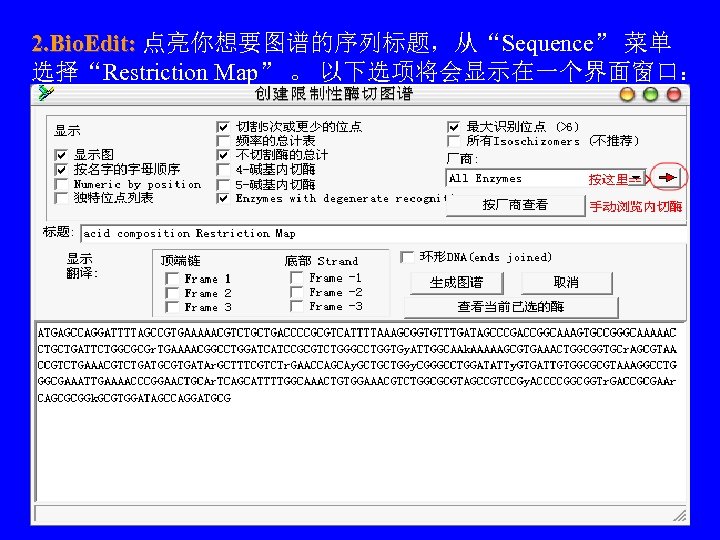Enable 独特位点列表 checkbox
720x540 pixels.
61,198
